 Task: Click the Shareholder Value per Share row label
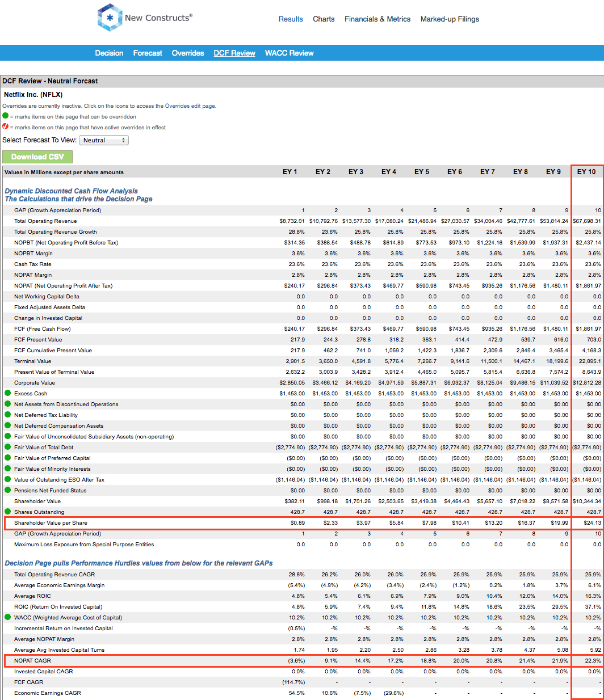coord(51,522)
